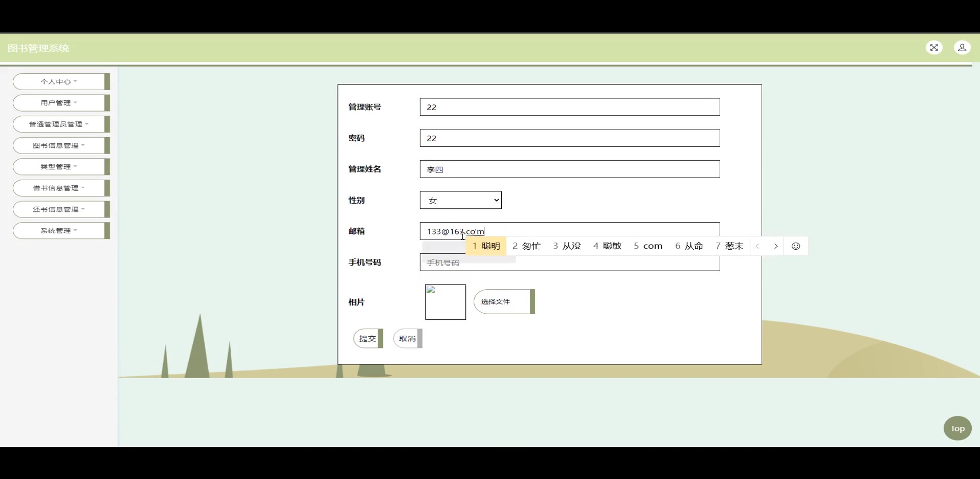The width and height of the screenshot is (980, 479).
Task: Click the 取消 cancel button
Action: 408,339
